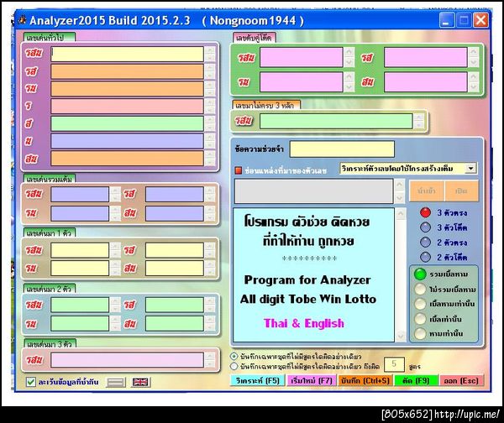Open the วิเคราะห์ตัวเลขโดยใช้โครงสร้างเต็ม dropdown
This screenshot has width=504, height=423.
[470, 169]
